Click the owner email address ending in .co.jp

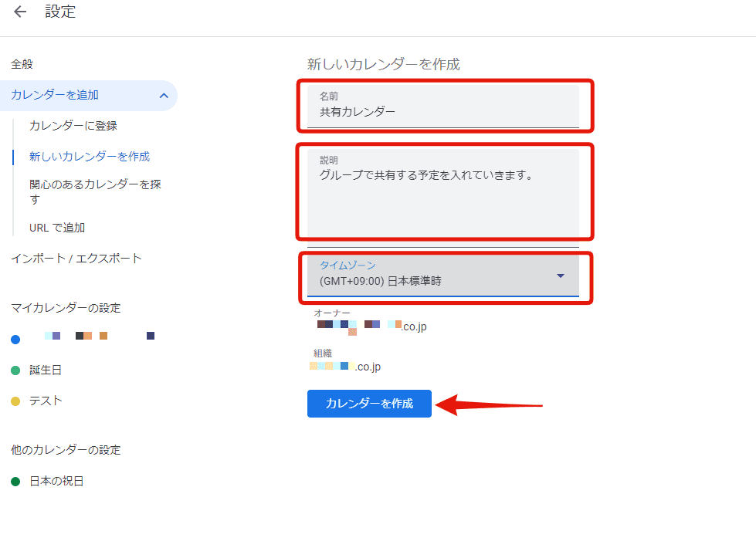click(371, 326)
